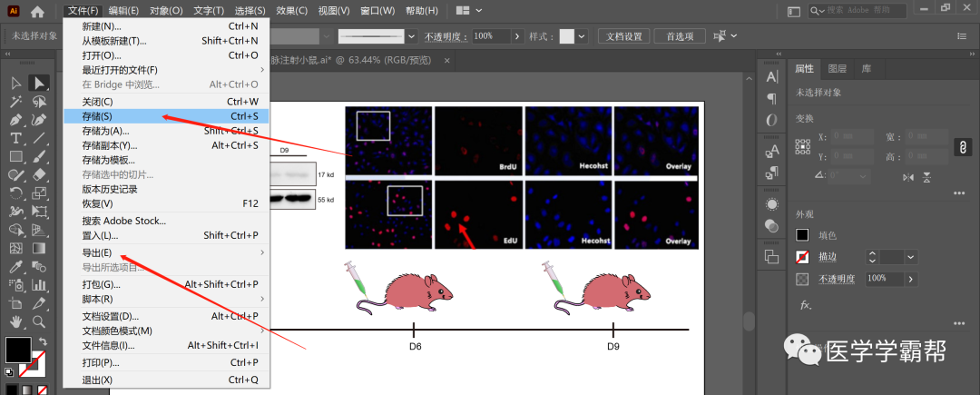Click the Home icon in top bar
The image size is (980, 395).
tap(37, 12)
